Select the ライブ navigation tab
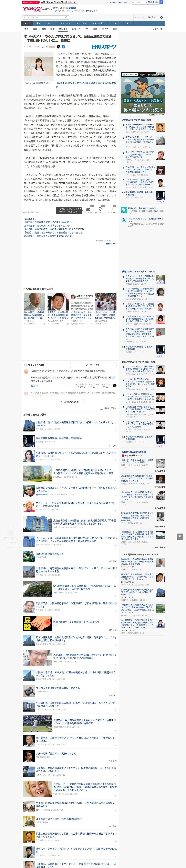 (x=49, y=24)
